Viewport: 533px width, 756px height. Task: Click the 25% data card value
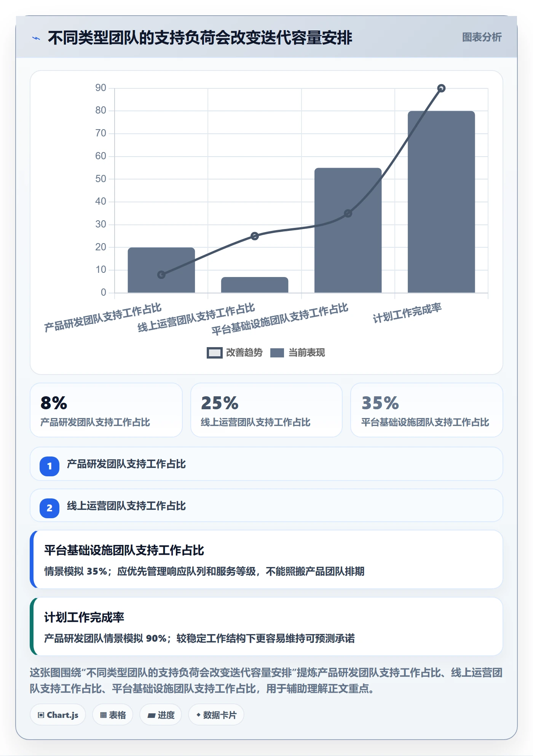click(220, 403)
